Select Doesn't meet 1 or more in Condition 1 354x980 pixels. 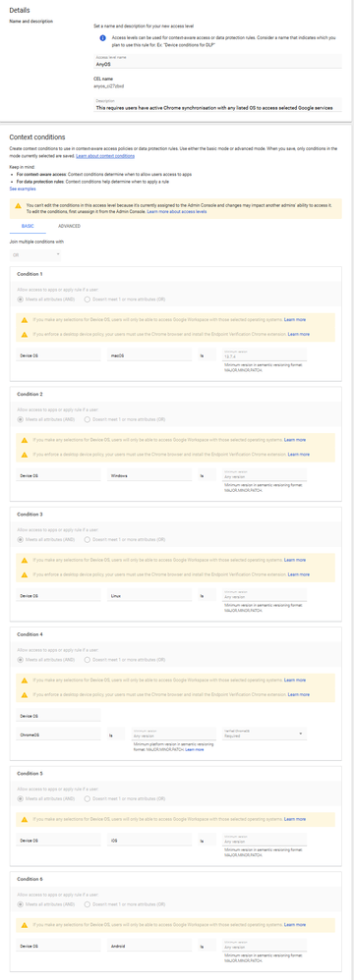pyautogui.click(x=87, y=299)
